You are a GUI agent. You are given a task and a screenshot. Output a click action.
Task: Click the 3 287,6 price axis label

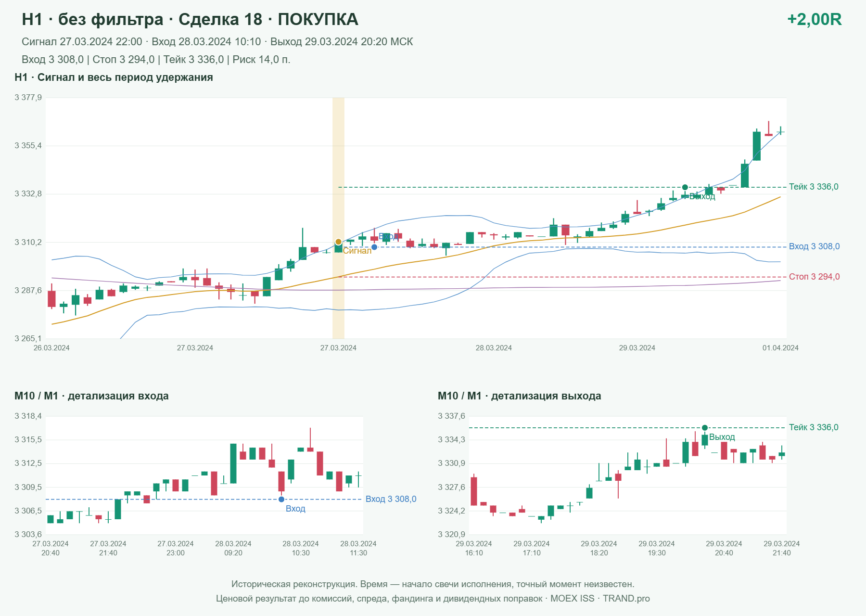(28, 290)
